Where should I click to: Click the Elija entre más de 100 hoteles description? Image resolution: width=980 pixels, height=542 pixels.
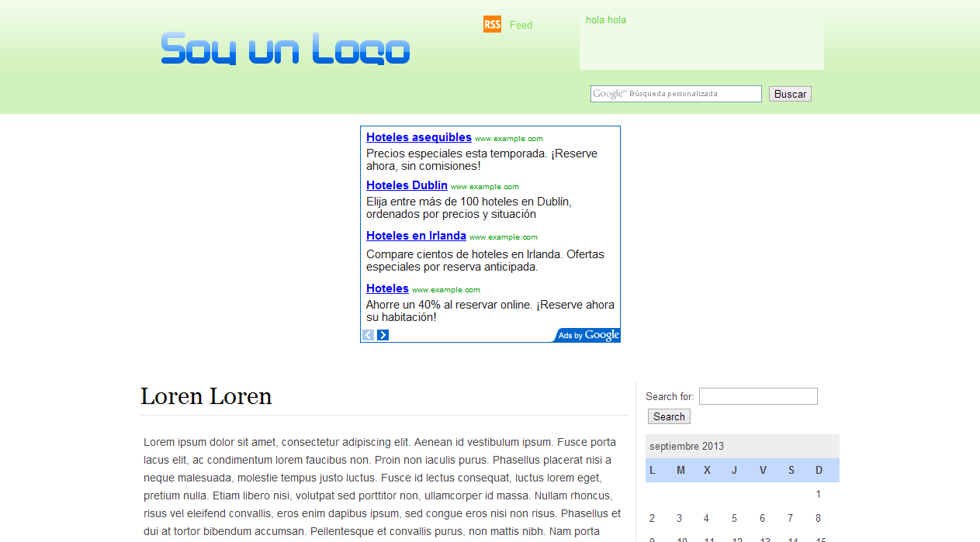click(469, 208)
